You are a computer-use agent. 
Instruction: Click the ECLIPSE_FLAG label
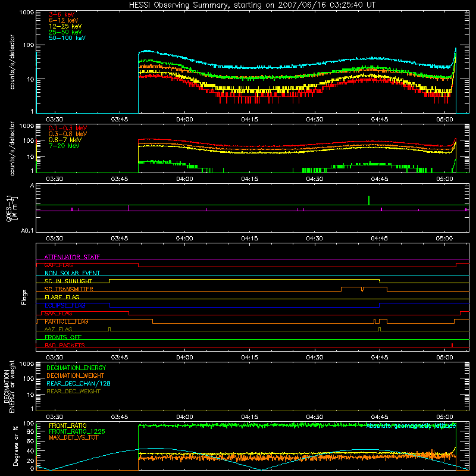(65, 305)
